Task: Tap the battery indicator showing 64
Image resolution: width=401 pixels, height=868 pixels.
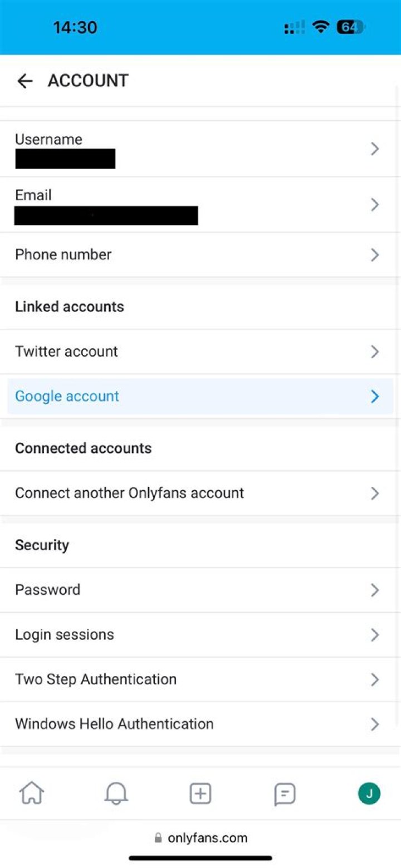Action: tap(350, 26)
